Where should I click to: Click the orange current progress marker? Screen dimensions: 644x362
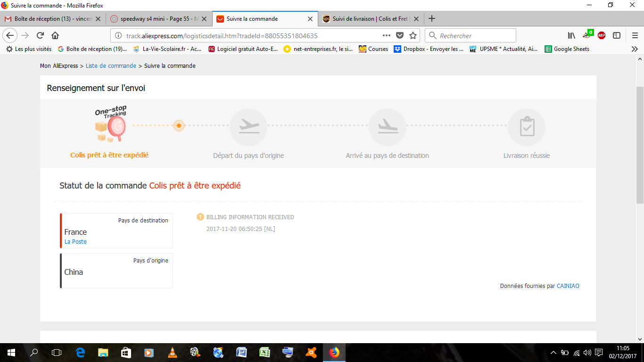pyautogui.click(x=179, y=125)
